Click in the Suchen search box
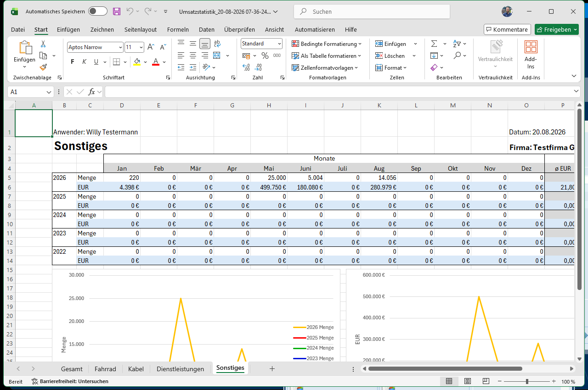588x390 pixels. (x=372, y=11)
